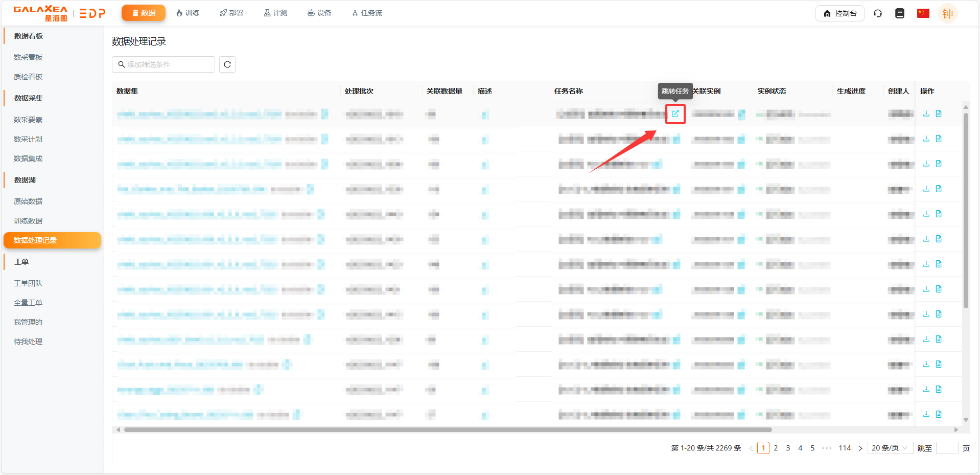Open the user avatar labeled 钟
Viewport: 980px width, 475px height.
click(947, 14)
